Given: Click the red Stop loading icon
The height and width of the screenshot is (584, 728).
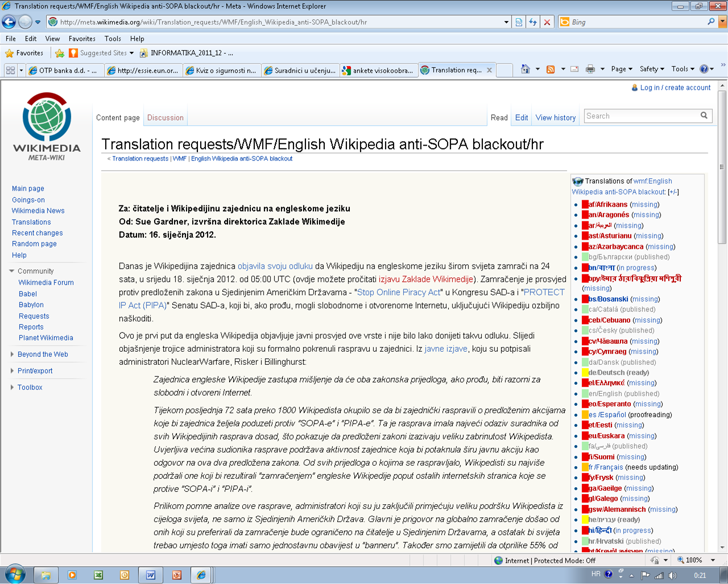Looking at the screenshot, I should (547, 22).
